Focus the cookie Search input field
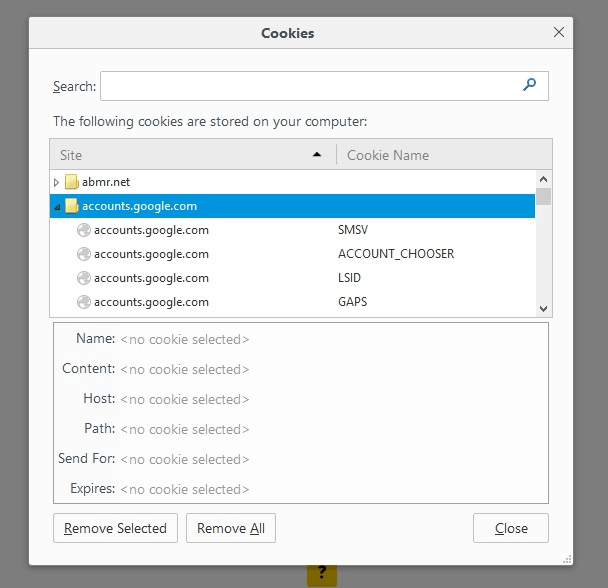The image size is (608, 588). pos(310,86)
